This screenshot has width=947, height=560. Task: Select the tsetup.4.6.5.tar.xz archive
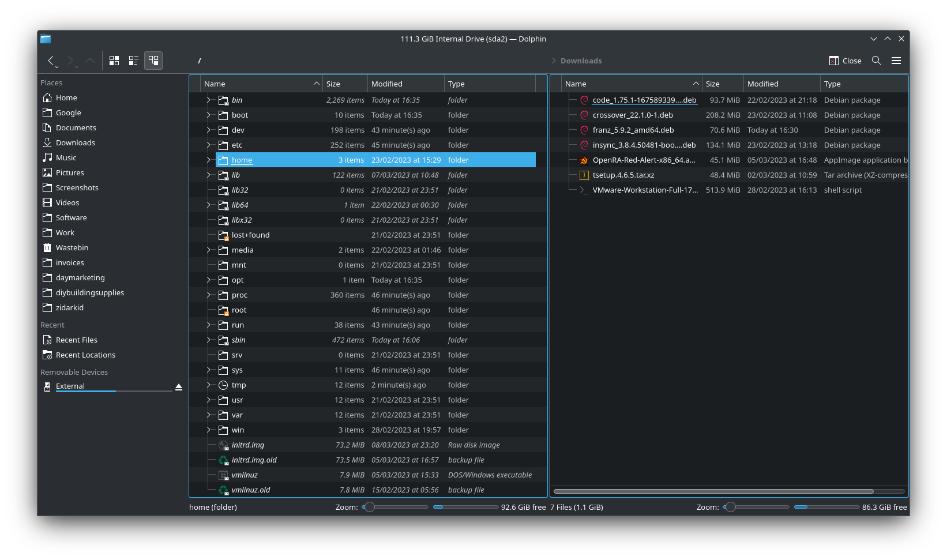(623, 175)
